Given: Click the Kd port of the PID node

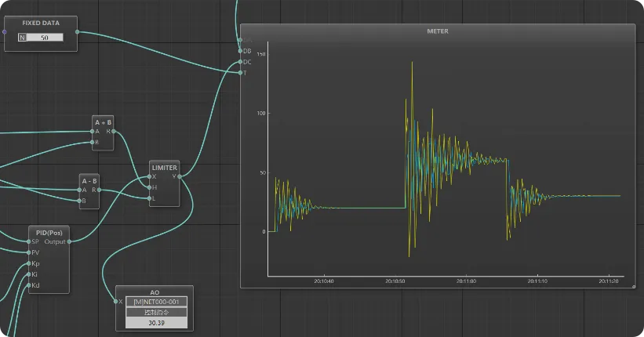Looking at the screenshot, I should click(x=29, y=285).
